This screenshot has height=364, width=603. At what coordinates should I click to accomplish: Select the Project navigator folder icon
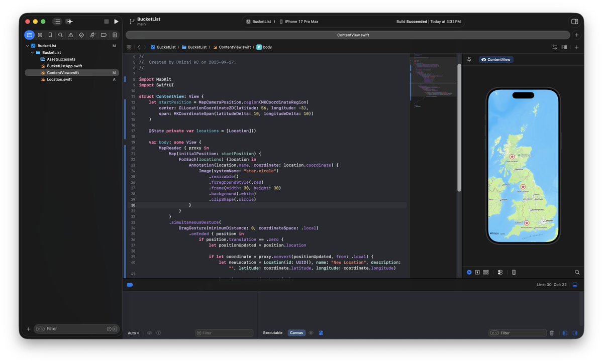coord(29,35)
